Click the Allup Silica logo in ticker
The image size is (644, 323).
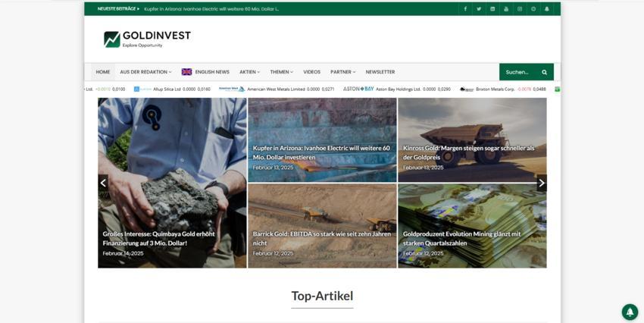pyautogui.click(x=142, y=89)
